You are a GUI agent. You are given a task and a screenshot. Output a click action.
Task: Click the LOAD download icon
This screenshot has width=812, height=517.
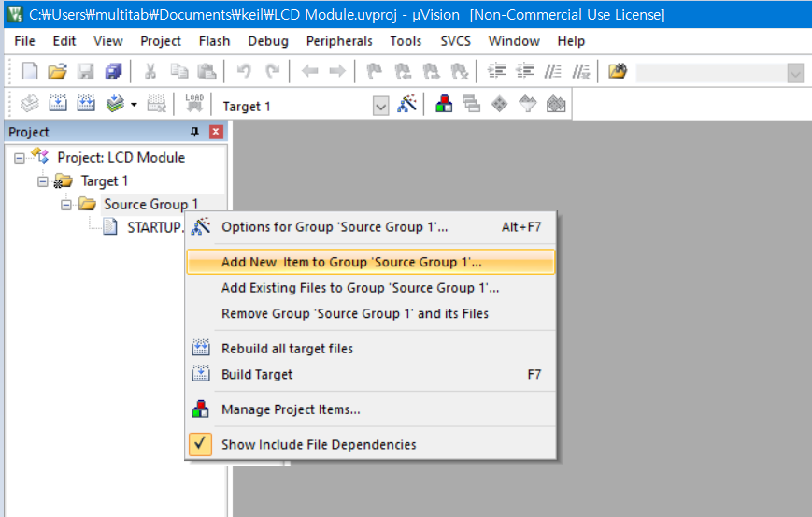click(x=194, y=103)
